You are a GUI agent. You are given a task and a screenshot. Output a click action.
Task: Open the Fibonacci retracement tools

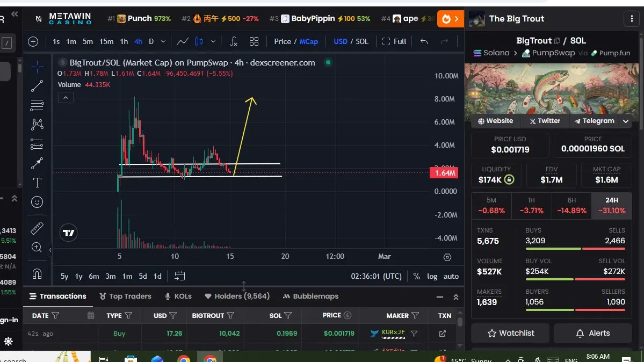click(x=37, y=105)
